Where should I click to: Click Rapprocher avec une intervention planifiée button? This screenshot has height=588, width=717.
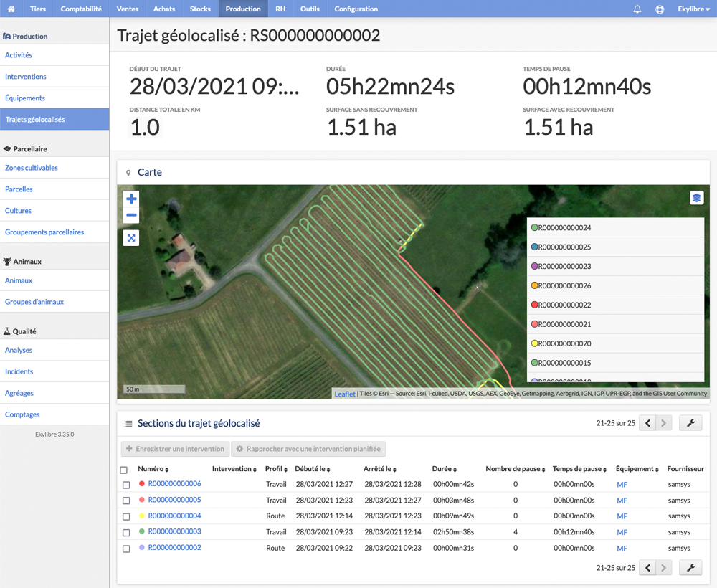click(x=308, y=449)
